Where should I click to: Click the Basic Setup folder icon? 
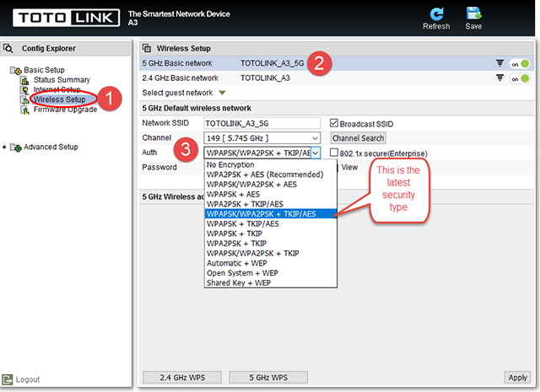click(16, 70)
